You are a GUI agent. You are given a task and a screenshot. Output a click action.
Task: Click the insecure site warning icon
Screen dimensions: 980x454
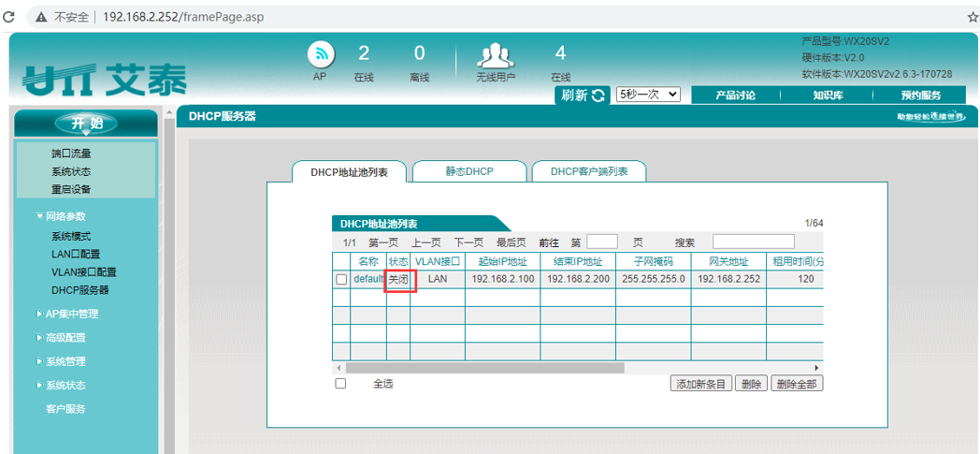[41, 17]
